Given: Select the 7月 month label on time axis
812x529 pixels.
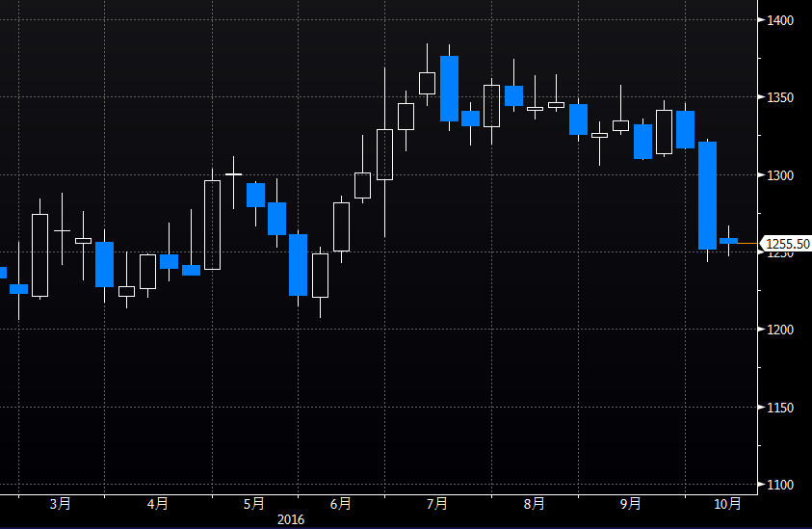Looking at the screenshot, I should point(436,503).
